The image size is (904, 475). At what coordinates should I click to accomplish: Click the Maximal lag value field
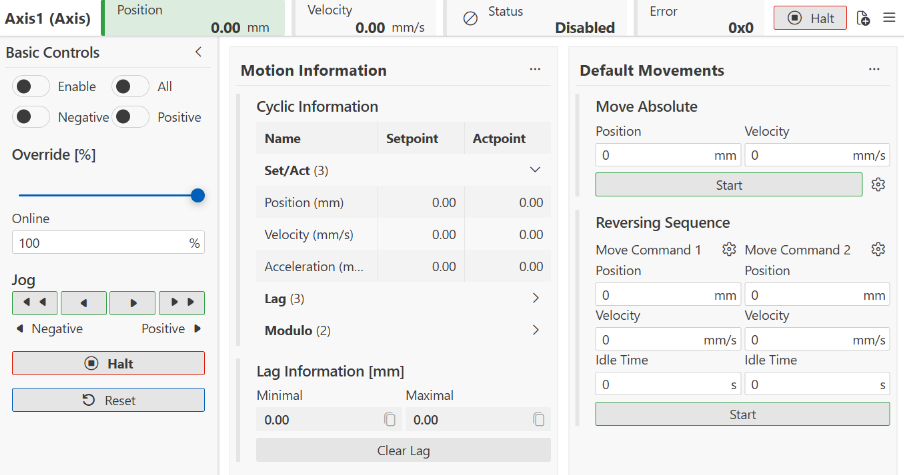tap(478, 420)
